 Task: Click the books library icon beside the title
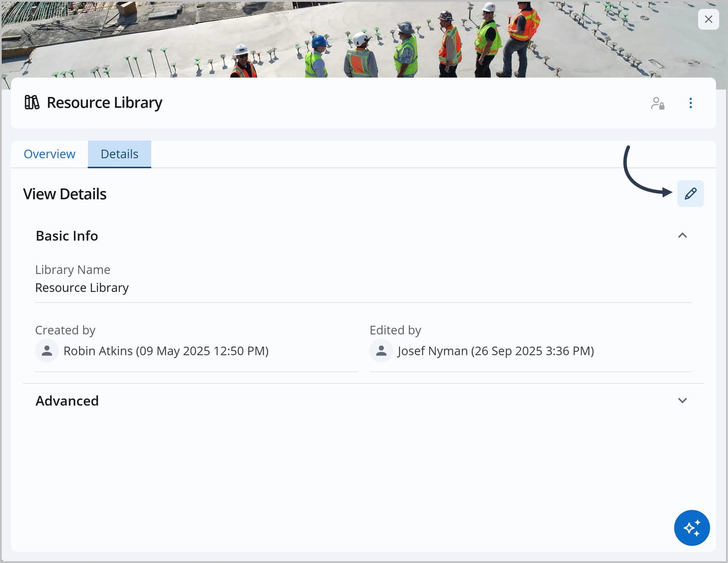32,103
